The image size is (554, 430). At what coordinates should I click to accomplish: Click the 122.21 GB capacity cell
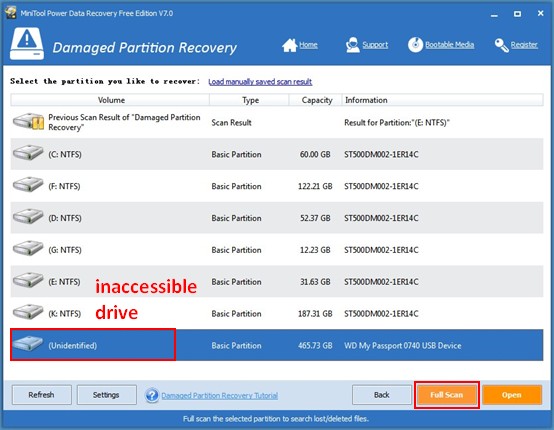[315, 186]
